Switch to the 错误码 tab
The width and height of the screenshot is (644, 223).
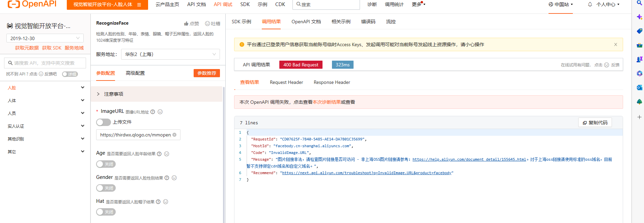(x=368, y=22)
